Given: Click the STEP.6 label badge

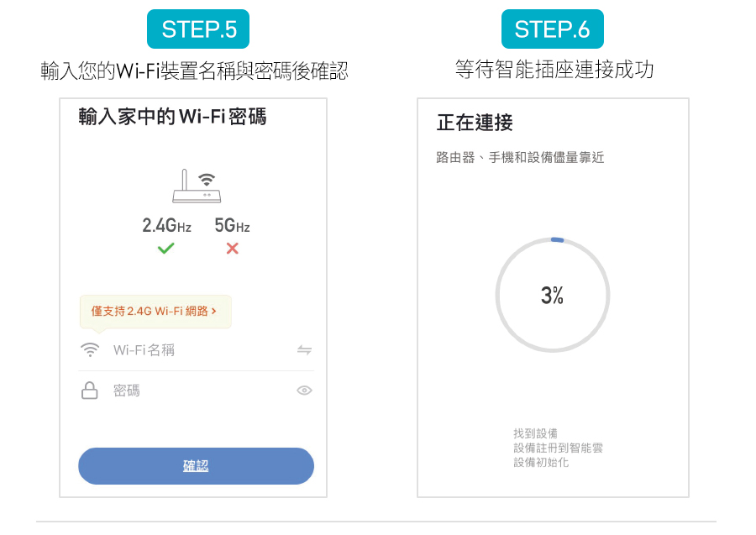Looking at the screenshot, I should pyautogui.click(x=553, y=29).
